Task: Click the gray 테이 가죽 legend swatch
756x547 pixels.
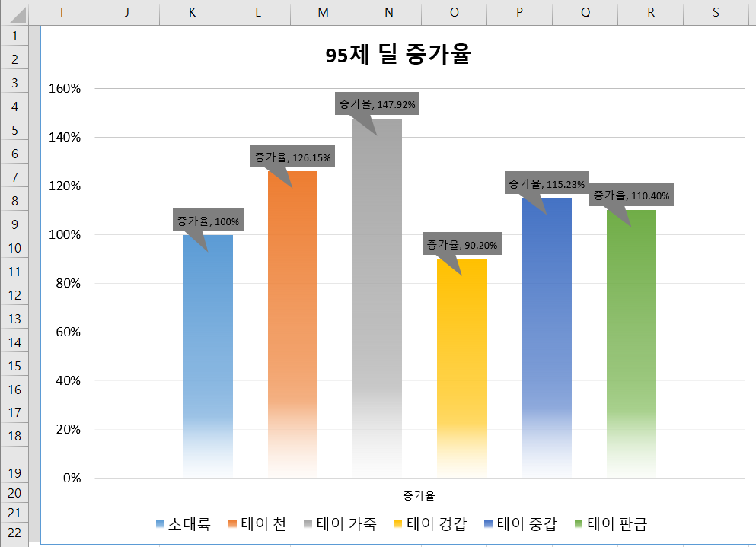Action: [x=308, y=524]
